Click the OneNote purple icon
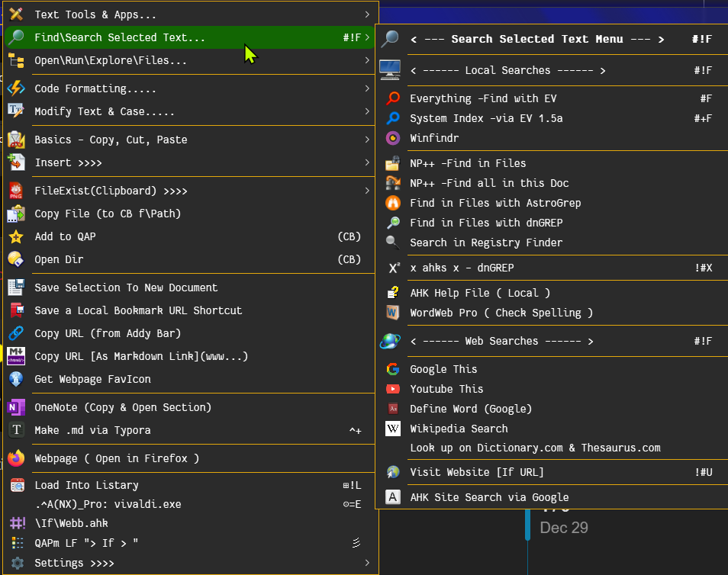This screenshot has width=728, height=575. tap(16, 407)
